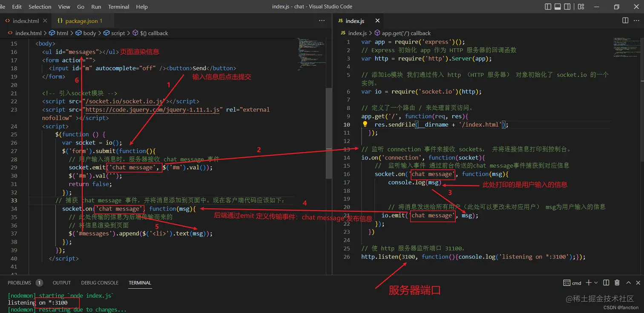Open the Terminal menu
The width and height of the screenshot is (644, 313).
[119, 7]
